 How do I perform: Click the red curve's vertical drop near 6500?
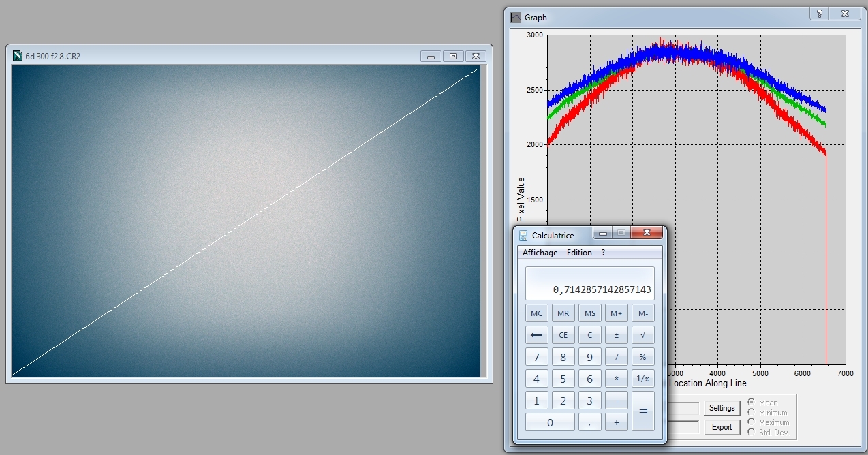pos(826,259)
